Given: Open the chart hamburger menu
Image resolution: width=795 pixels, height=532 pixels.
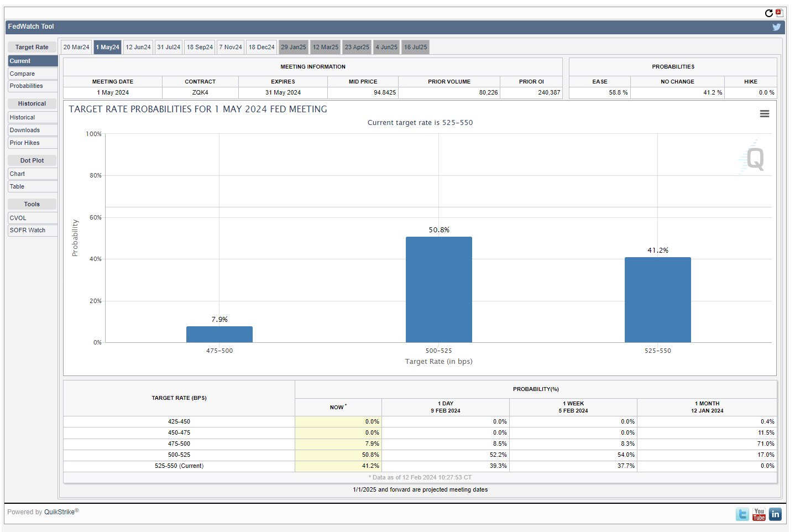Looking at the screenshot, I should [x=764, y=114].
